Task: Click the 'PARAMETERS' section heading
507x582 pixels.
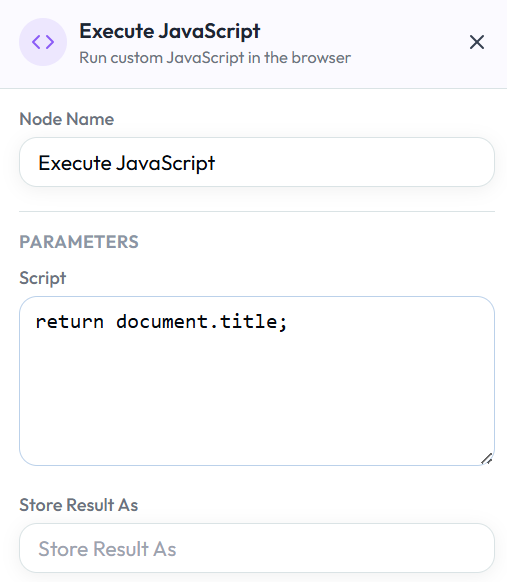Action: pos(79,242)
